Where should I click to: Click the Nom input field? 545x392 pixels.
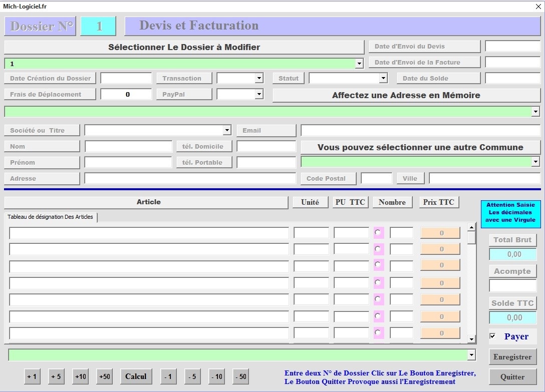[129, 146]
